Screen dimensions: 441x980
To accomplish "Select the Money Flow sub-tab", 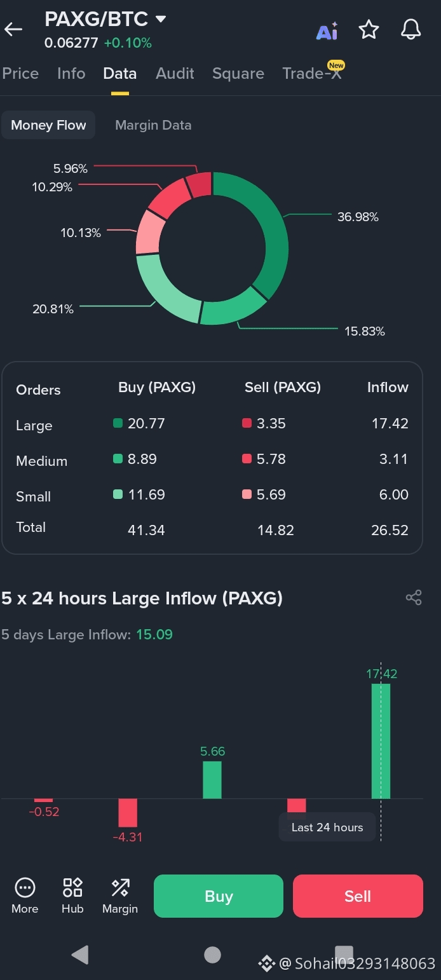I will coord(48,125).
